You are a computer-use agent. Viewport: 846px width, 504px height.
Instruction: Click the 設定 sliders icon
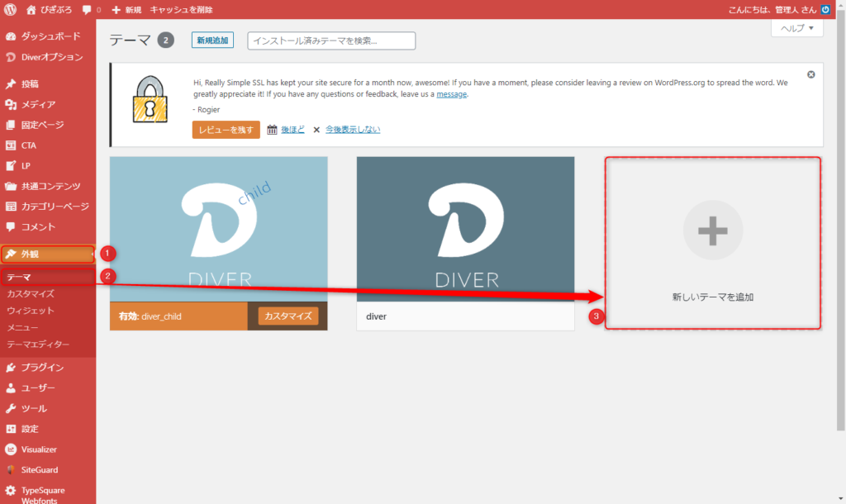click(x=11, y=429)
